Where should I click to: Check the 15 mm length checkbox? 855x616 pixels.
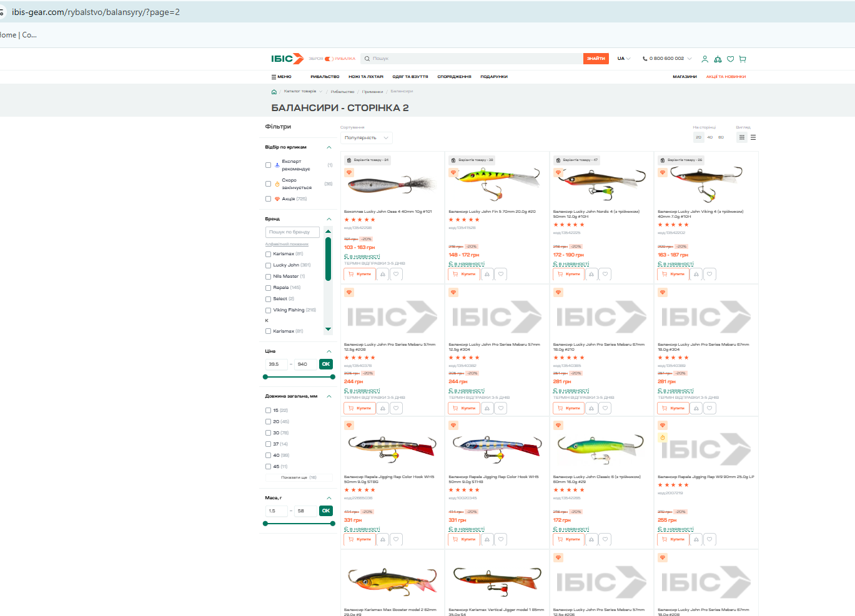click(268, 411)
